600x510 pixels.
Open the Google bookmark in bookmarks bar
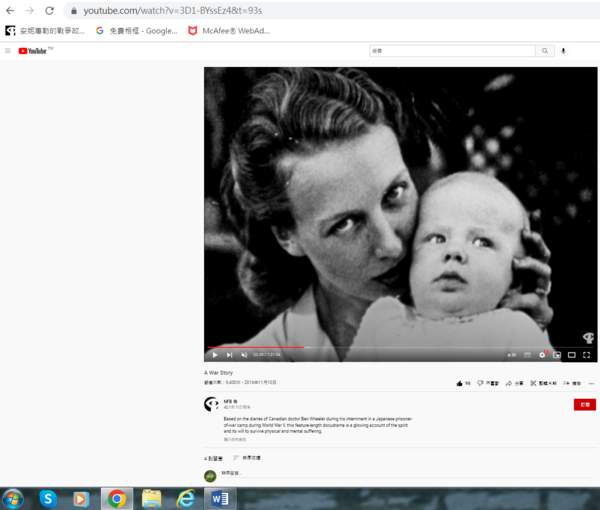click(137, 31)
